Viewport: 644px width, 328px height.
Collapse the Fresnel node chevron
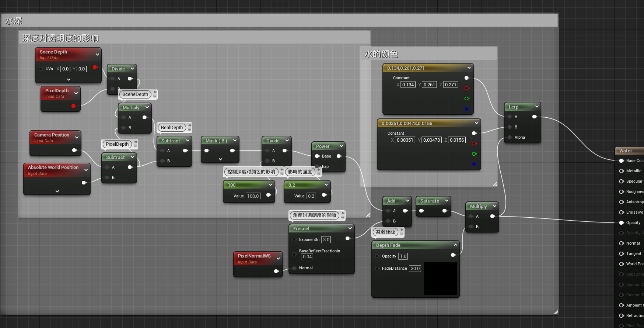pyautogui.click(x=350, y=228)
